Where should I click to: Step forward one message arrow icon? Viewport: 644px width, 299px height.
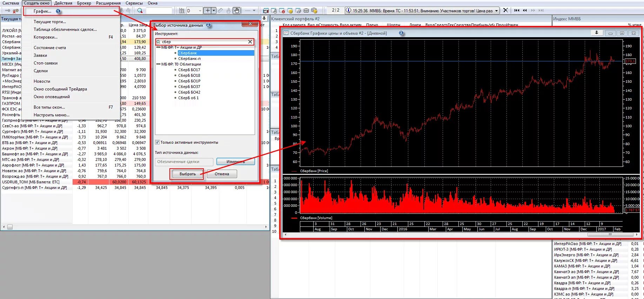tap(533, 11)
